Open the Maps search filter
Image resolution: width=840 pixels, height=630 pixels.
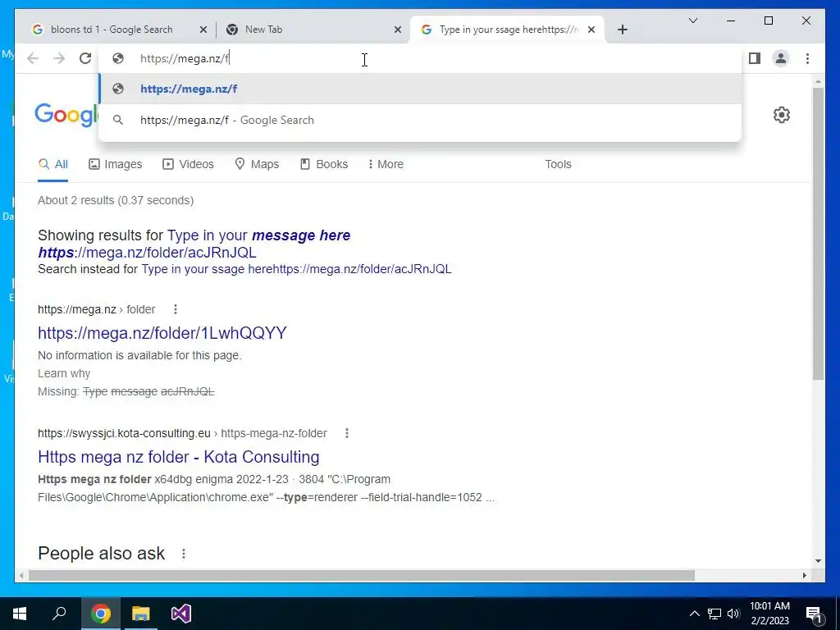point(257,164)
